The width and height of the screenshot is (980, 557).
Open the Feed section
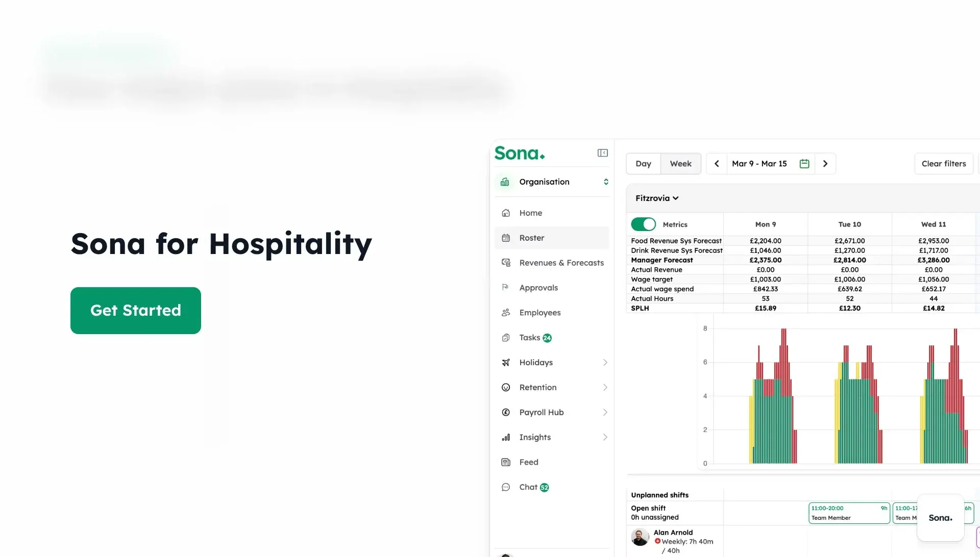(528, 462)
